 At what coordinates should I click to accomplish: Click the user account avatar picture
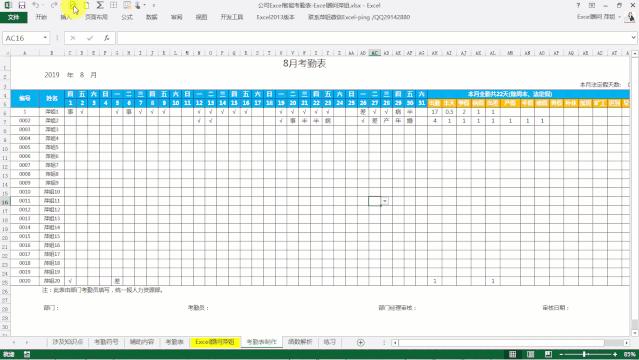(630, 17)
